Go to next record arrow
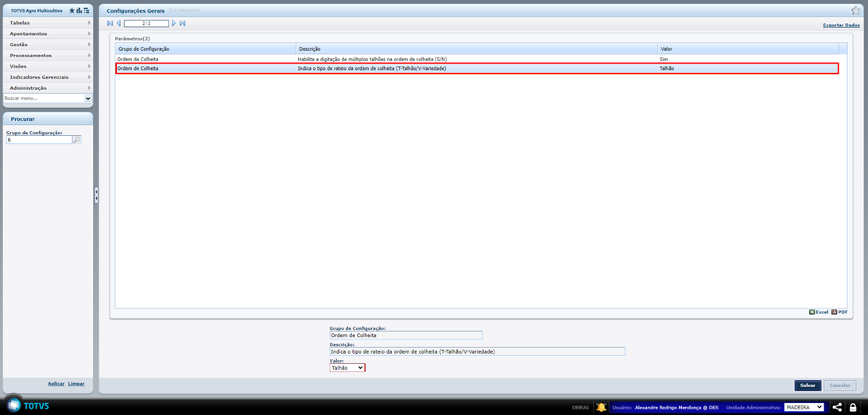The height and width of the screenshot is (415, 868). point(174,23)
